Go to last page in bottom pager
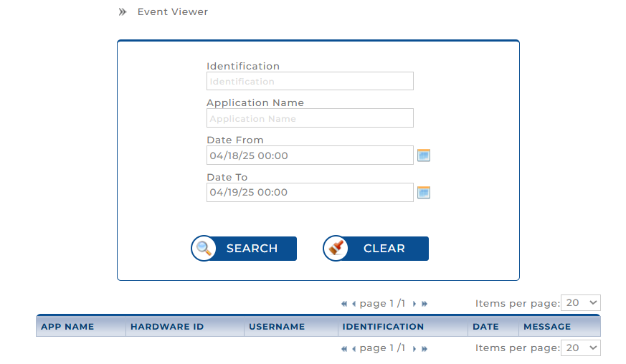Image resolution: width=626 pixels, height=364 pixels. point(425,349)
